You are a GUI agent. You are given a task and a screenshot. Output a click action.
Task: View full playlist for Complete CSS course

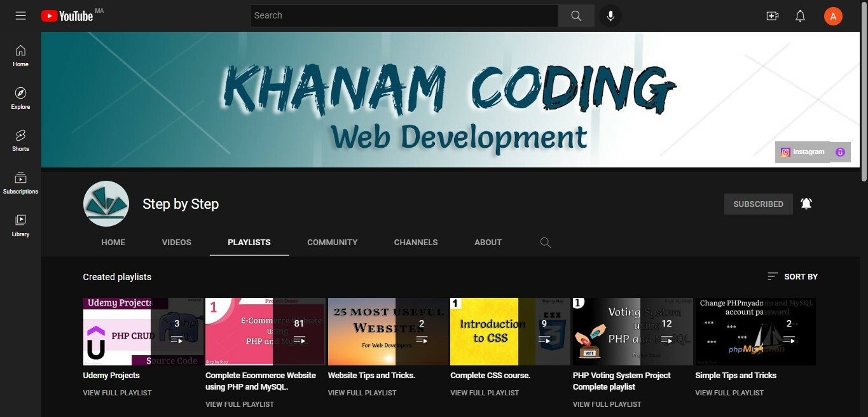click(485, 393)
